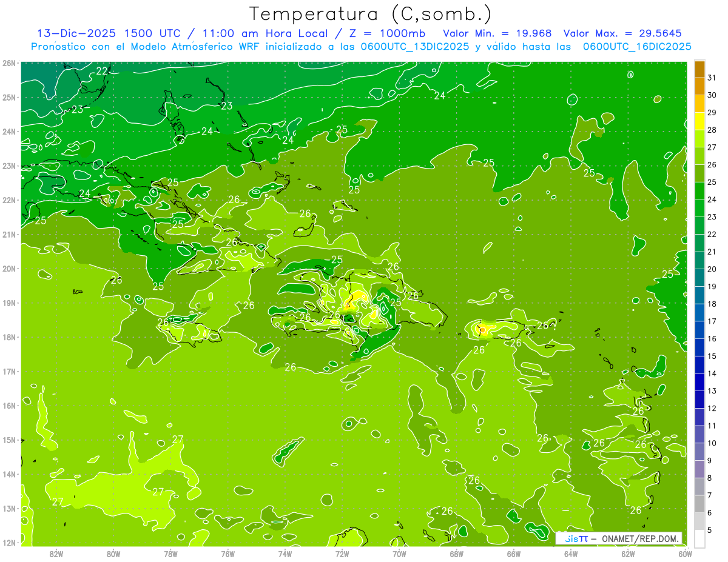
Task: Click the "74W" longitude axis label
Action: 285,553
